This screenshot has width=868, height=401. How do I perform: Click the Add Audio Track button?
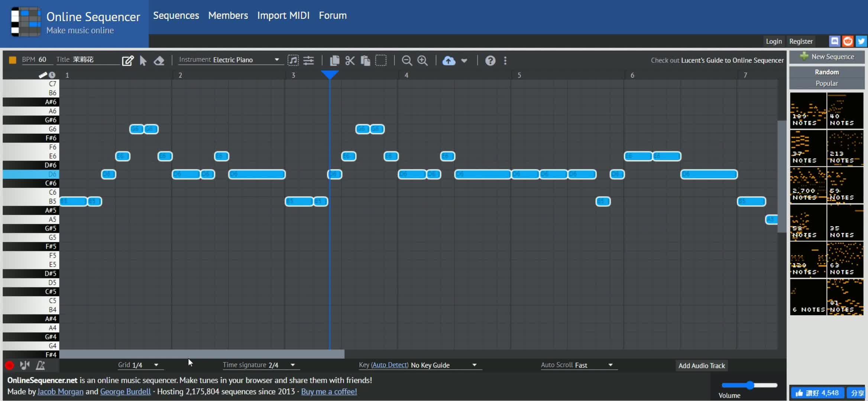click(702, 365)
